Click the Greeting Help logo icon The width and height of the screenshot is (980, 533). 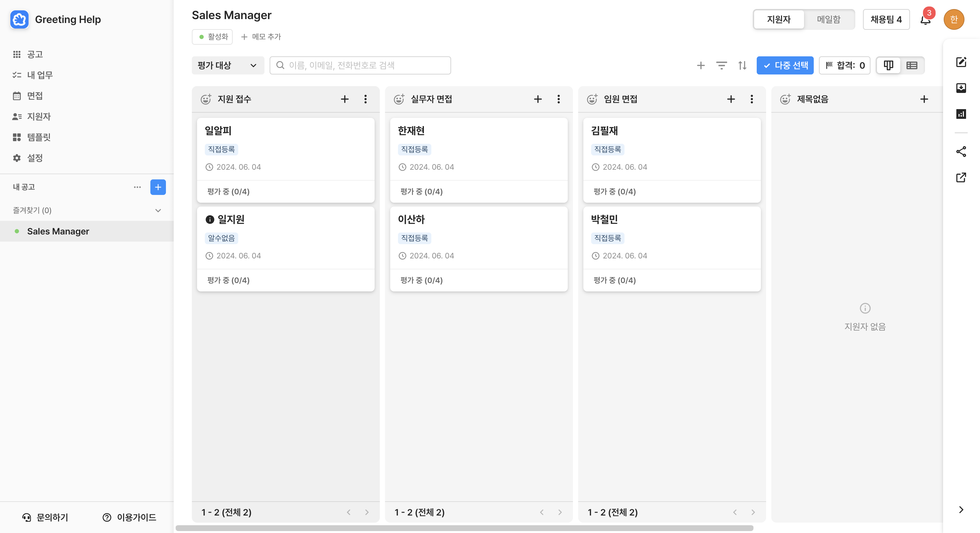pyautogui.click(x=19, y=19)
